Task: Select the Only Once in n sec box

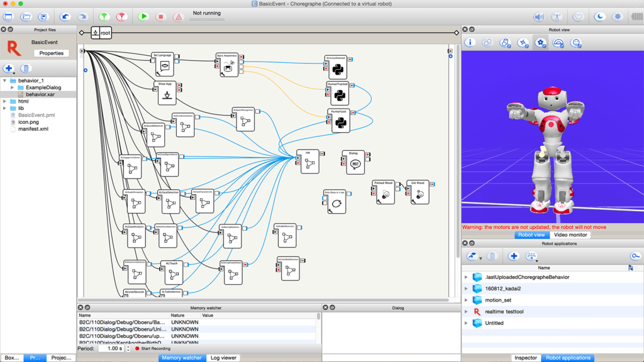Action: pyautogui.click(x=336, y=202)
